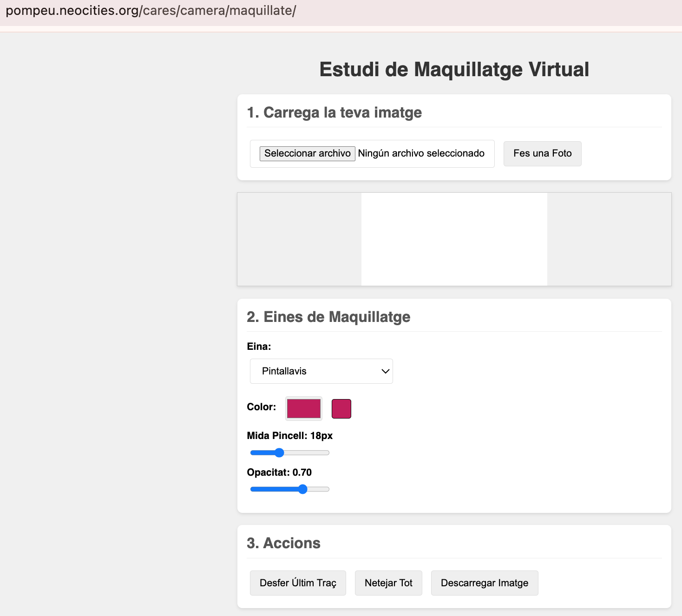Click the Estudi de Maquillatge Virtual heading
Viewport: 682px width, 616px height.
(454, 70)
